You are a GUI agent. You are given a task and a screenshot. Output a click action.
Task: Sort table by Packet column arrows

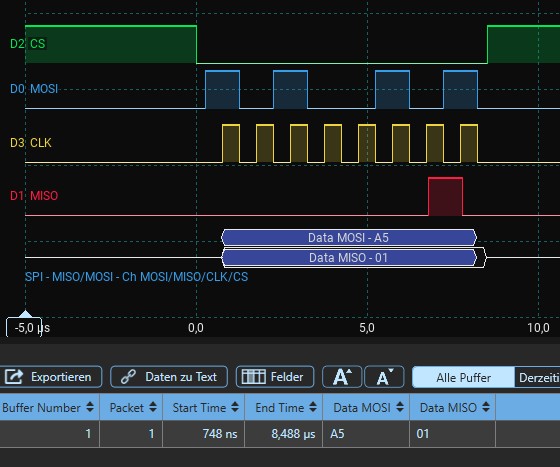pyautogui.click(x=153, y=407)
